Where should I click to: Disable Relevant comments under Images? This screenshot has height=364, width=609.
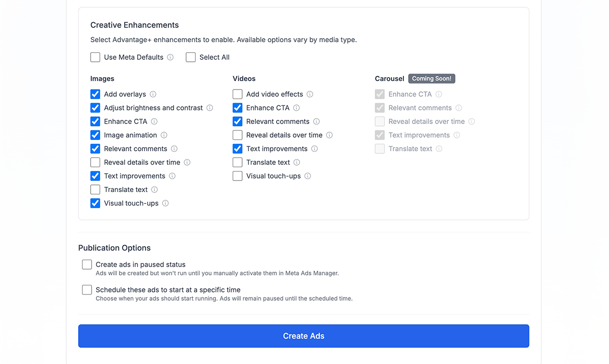tap(95, 149)
